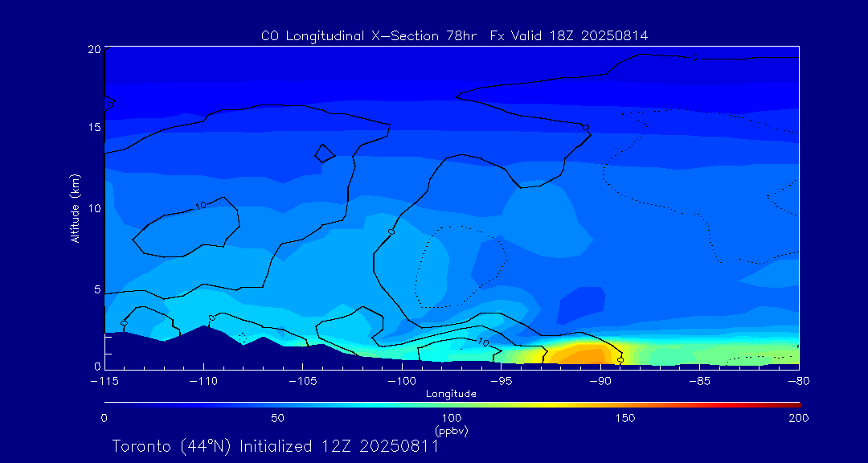Select the "10" altitude axis tick label

click(x=94, y=208)
